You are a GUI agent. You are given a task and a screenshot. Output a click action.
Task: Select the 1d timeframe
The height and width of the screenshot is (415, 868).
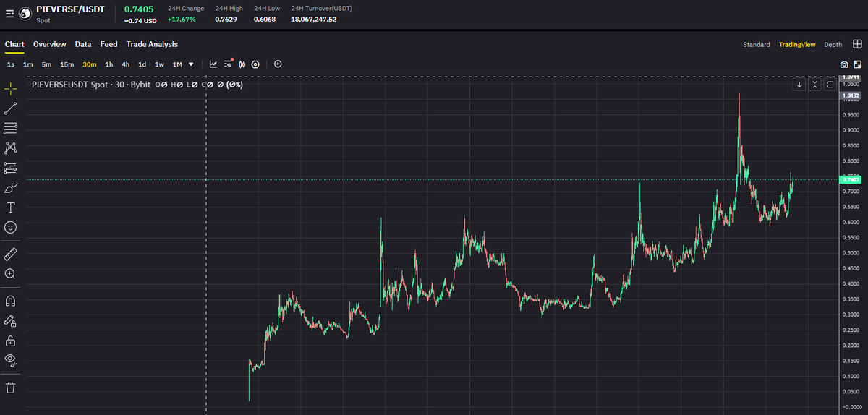(x=142, y=64)
